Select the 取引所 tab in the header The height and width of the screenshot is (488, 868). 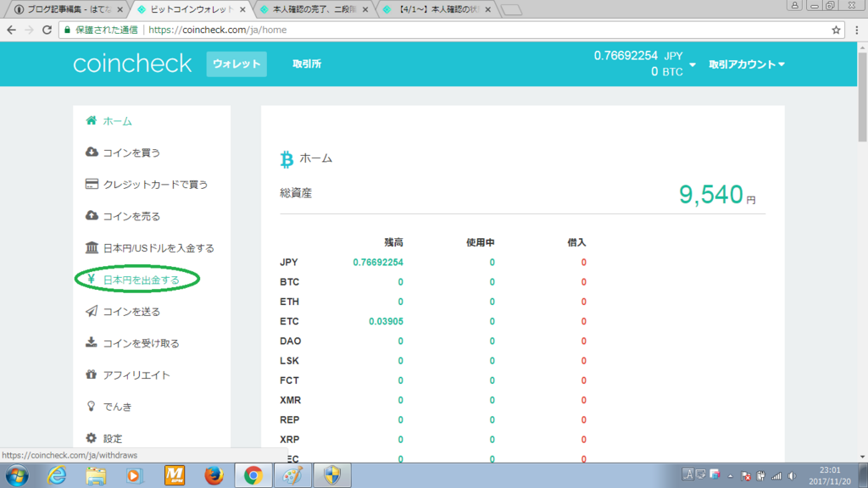[x=307, y=64]
